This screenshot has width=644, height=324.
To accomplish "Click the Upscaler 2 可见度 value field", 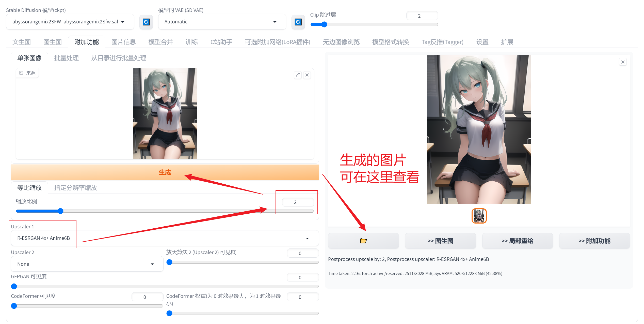I will coord(303,253).
